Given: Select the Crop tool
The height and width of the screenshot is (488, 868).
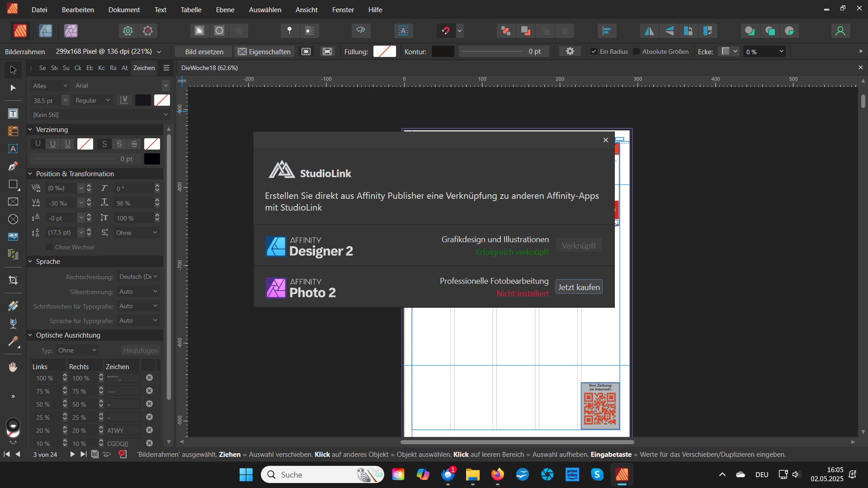Looking at the screenshot, I should (13, 280).
